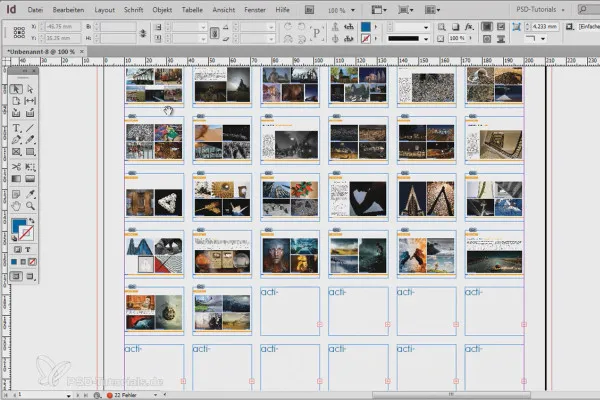
Task: Open the Tabelle menu
Action: point(192,10)
